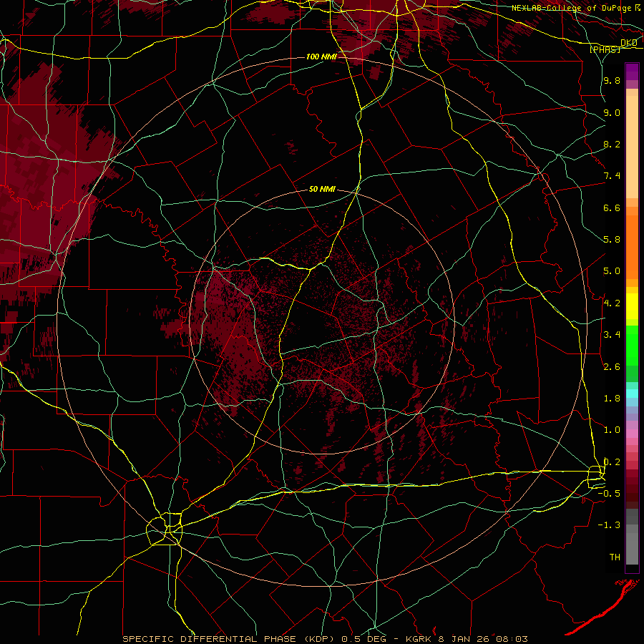Click the 6.6 value on the color scale
Viewport: 644px width, 644px height.
tap(612, 208)
